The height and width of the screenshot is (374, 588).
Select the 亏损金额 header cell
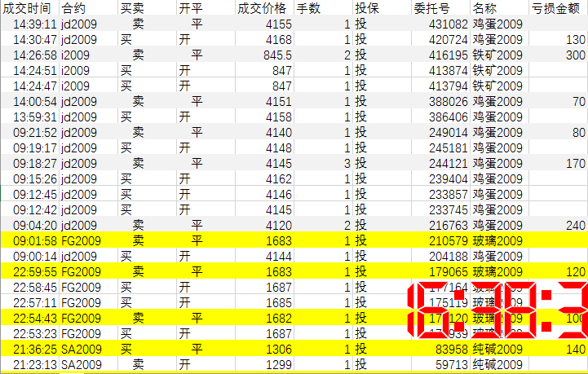558,8
